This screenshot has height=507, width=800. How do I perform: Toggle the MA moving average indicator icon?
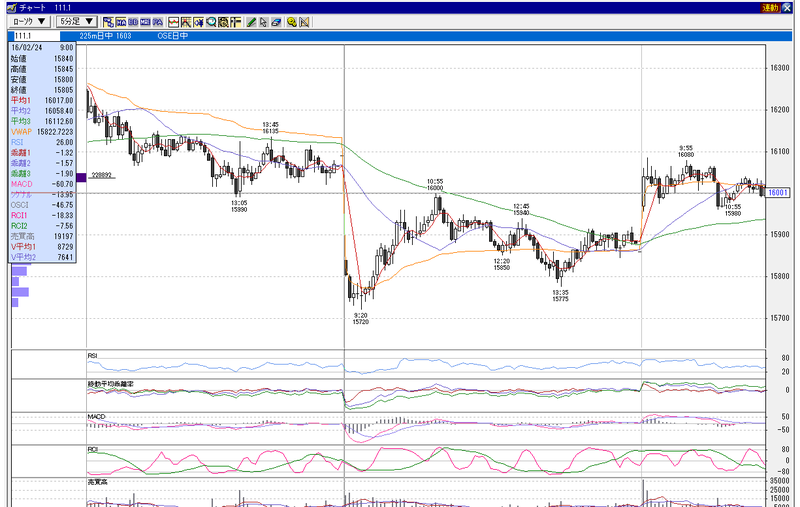(121, 22)
